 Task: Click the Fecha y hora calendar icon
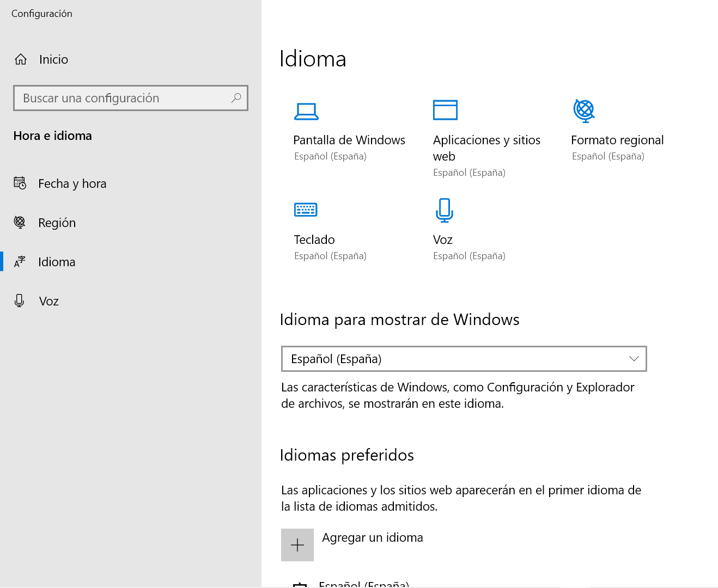pos(20,183)
